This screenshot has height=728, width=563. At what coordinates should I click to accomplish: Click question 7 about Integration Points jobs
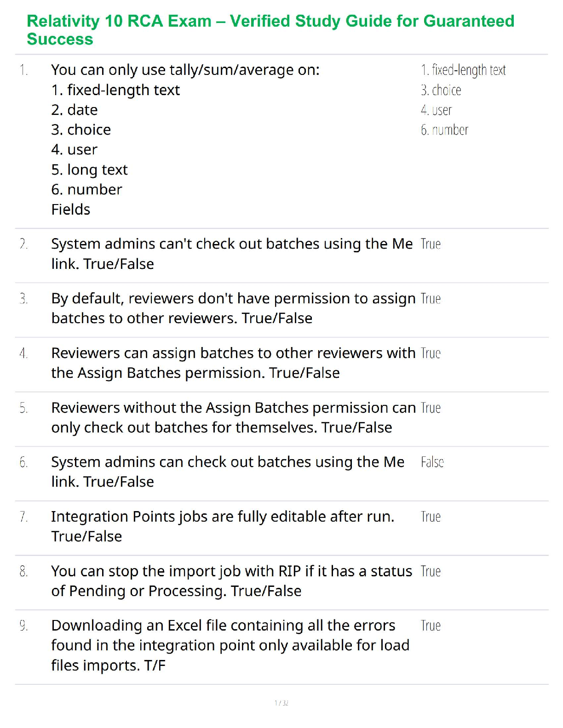[223, 526]
